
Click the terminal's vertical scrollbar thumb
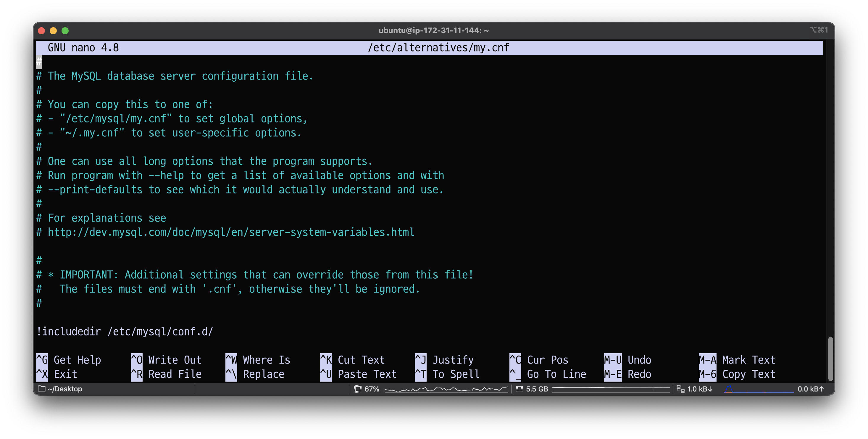coord(831,359)
